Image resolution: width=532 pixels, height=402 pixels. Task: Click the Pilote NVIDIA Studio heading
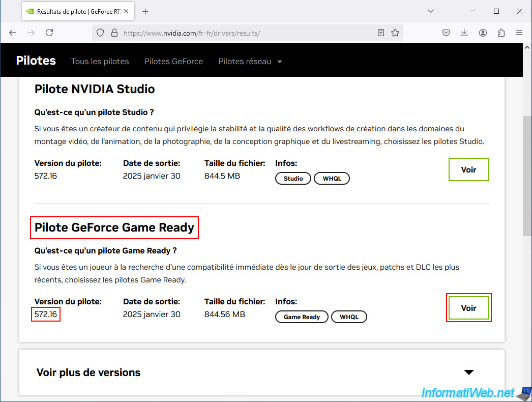95,89
